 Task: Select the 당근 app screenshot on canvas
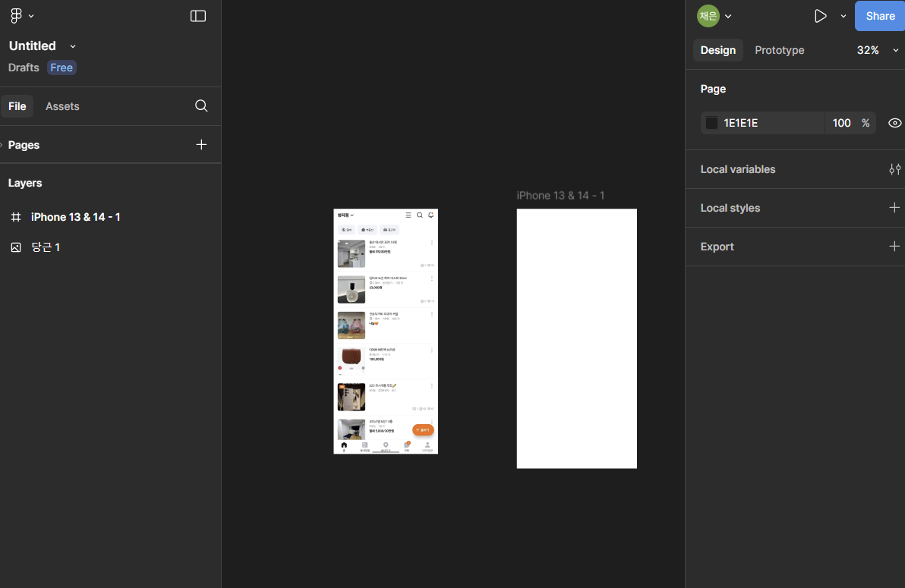tap(386, 332)
